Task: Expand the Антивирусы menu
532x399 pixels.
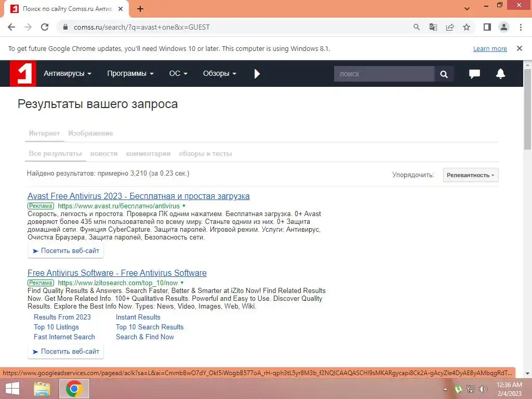Action: coord(67,73)
